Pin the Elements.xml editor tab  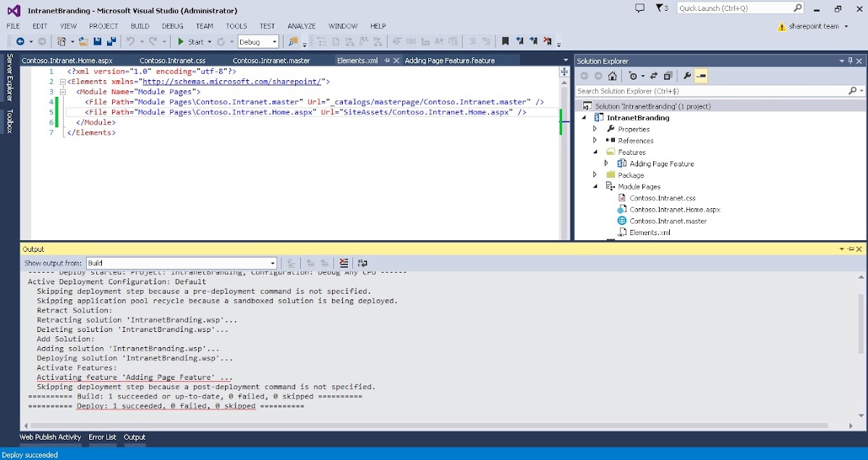point(387,61)
